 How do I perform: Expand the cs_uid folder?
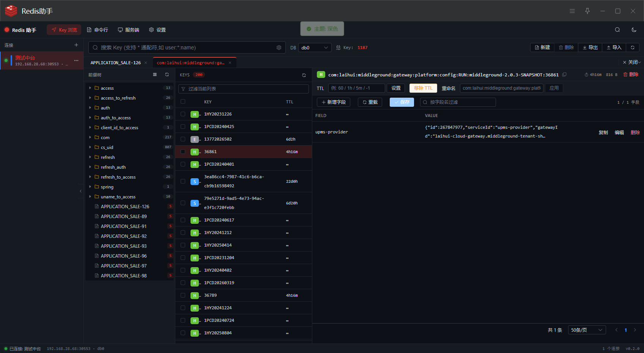(90, 147)
